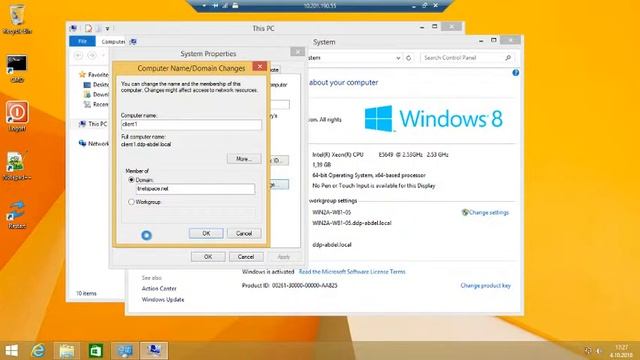
Task: Open the Action Center link
Action: (159, 288)
